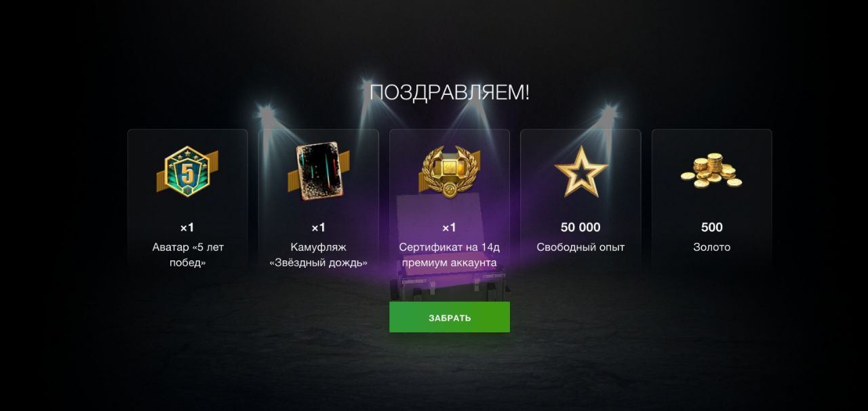Image resolution: width=868 pixels, height=411 pixels.
Task: Click the gold coins pile icon
Action: click(x=711, y=171)
